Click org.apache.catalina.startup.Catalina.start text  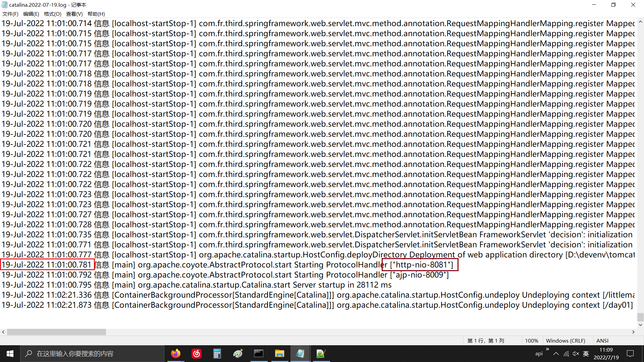pyautogui.click(x=214, y=285)
